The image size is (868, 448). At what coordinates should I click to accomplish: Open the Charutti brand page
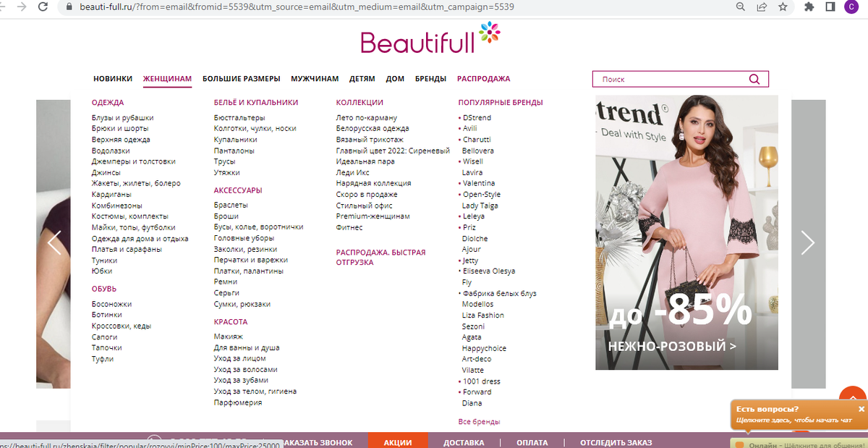click(477, 140)
